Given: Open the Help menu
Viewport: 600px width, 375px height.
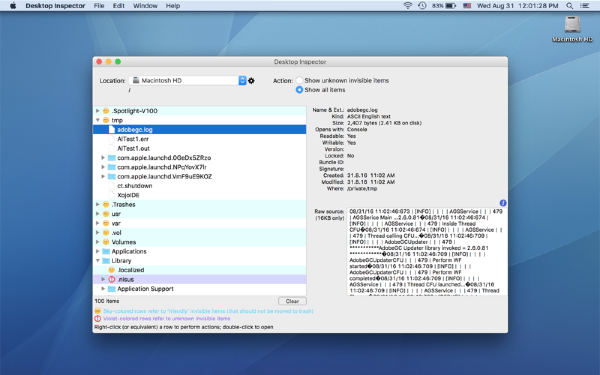Looking at the screenshot, I should click(x=173, y=6).
